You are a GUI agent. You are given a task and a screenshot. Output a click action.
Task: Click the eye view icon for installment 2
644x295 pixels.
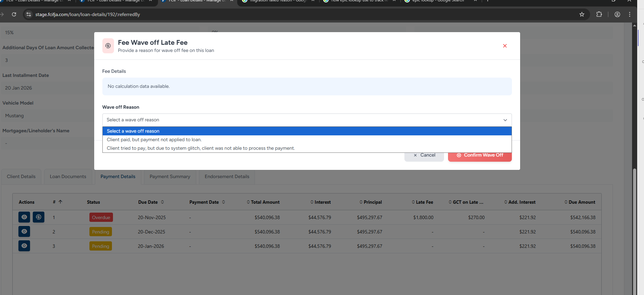coord(24,231)
